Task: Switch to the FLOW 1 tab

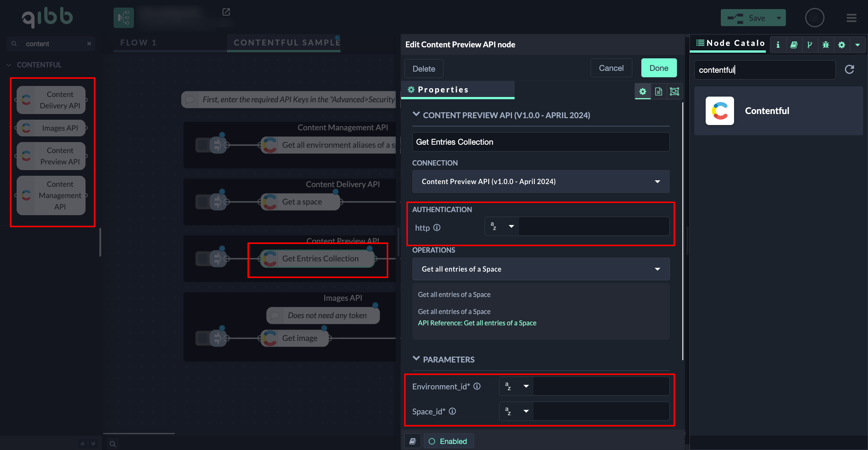Action: [x=138, y=42]
